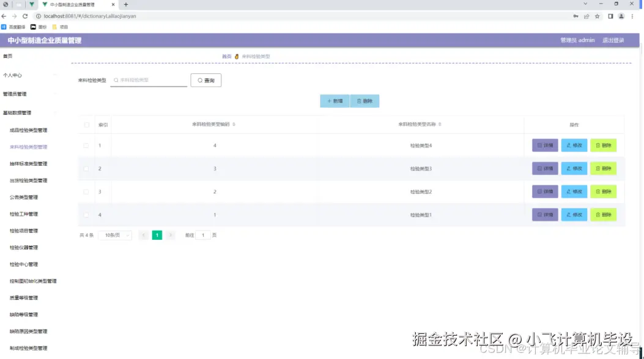Screen dimensions: 644x359
Task: Click the address bar URL
Action: tap(90, 16)
